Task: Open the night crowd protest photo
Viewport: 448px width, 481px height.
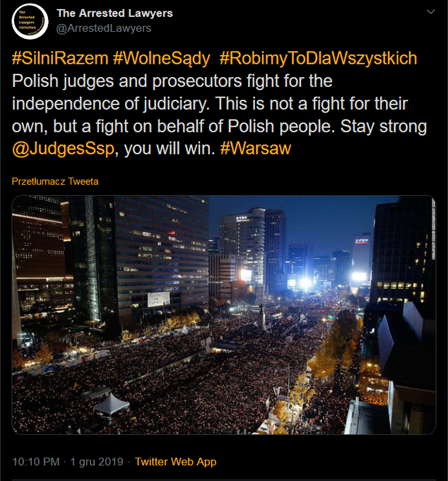Action: pyautogui.click(x=224, y=315)
